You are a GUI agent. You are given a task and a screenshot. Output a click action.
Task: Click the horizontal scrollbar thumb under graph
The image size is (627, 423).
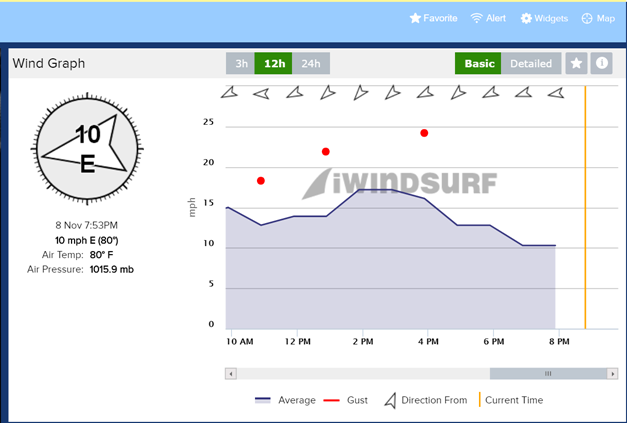coord(548,374)
